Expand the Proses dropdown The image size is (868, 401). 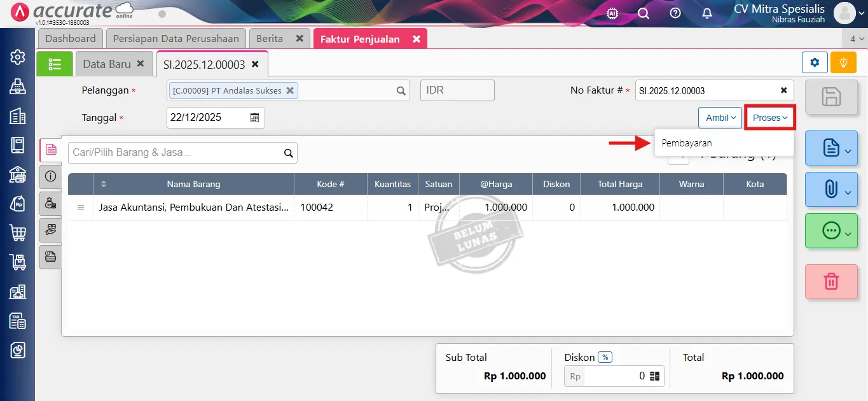coord(770,118)
